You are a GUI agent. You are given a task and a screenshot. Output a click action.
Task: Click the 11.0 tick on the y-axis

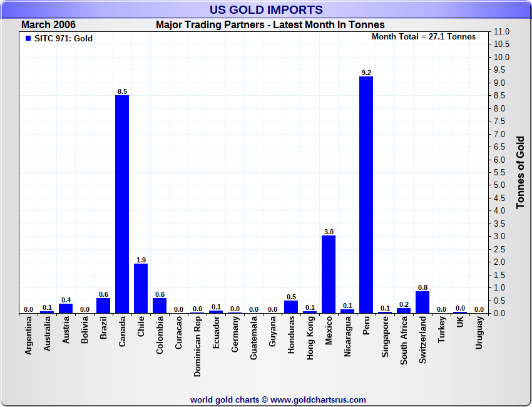click(502, 31)
